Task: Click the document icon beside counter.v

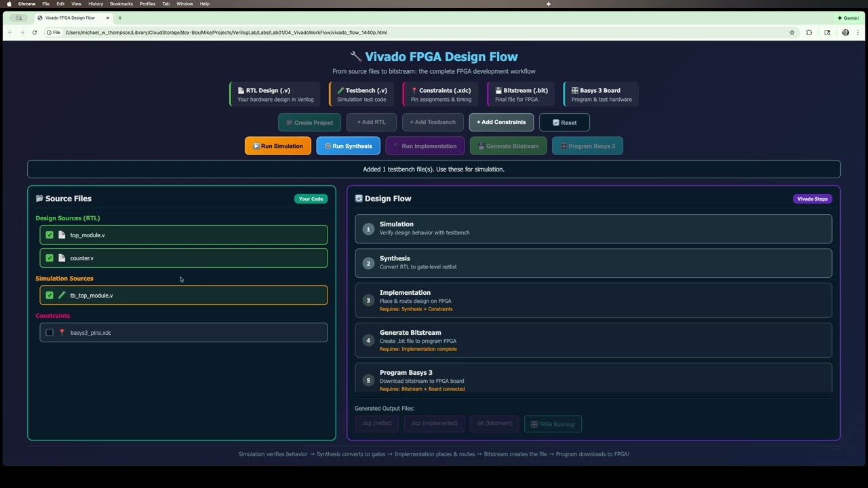Action: 62,258
